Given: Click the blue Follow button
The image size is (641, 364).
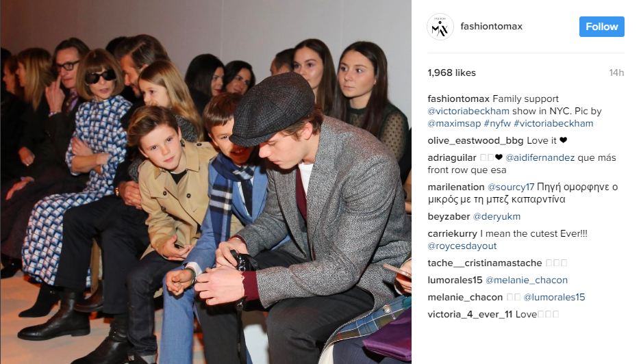Looking at the screenshot, I should [x=602, y=27].
